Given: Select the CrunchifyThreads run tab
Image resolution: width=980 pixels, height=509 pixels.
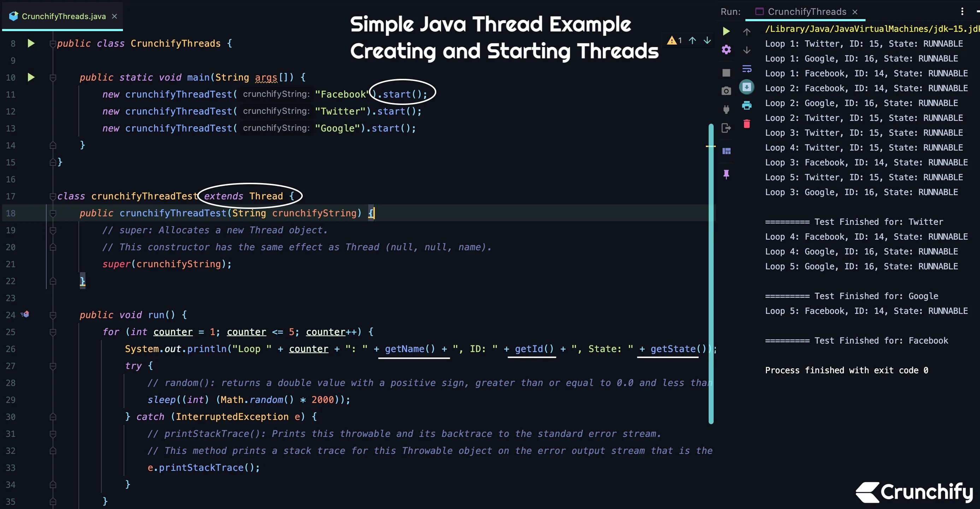Looking at the screenshot, I should coord(807,12).
